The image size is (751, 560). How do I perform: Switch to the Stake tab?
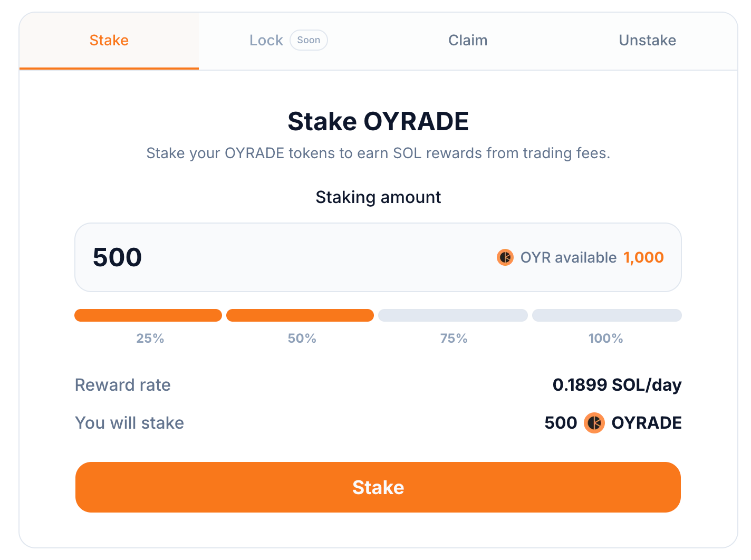109,41
